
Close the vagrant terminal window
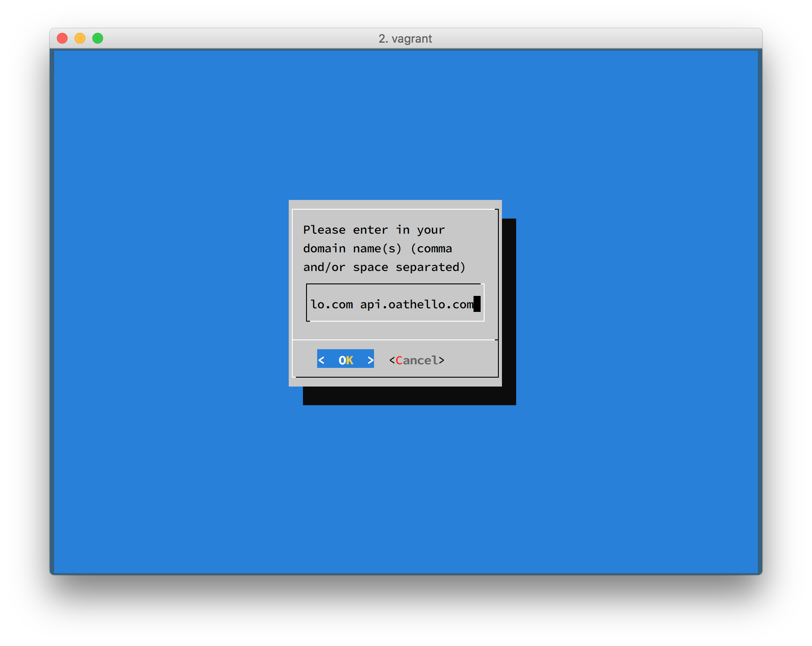click(x=62, y=39)
